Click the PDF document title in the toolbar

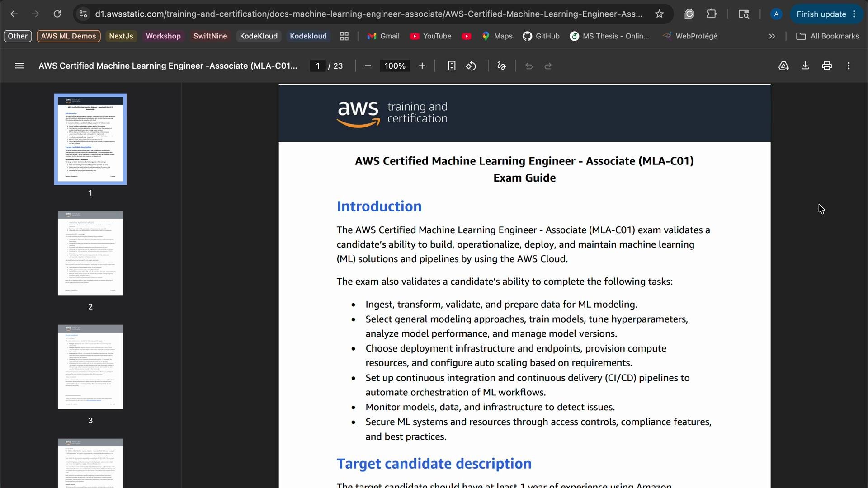point(168,66)
